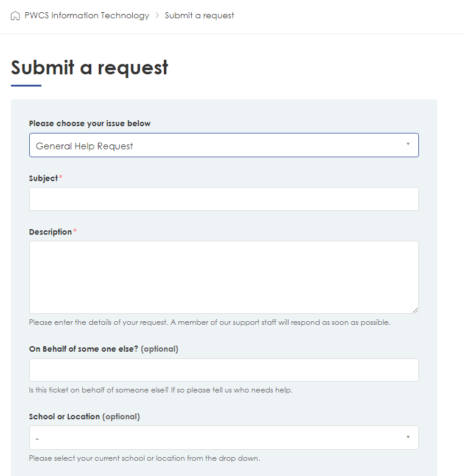The image size is (464, 476).
Task: Click the School or Location dropdown arrow
Action: coord(408,437)
